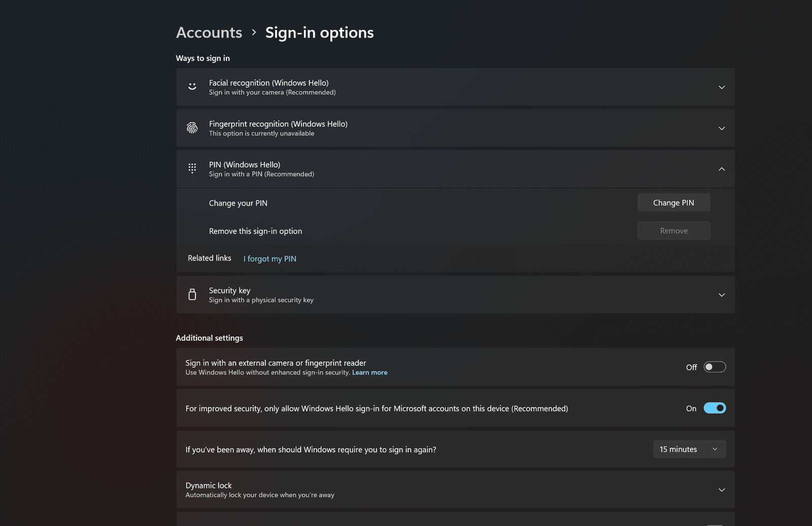
Task: Click the Sign-in options page heading
Action: tap(319, 32)
